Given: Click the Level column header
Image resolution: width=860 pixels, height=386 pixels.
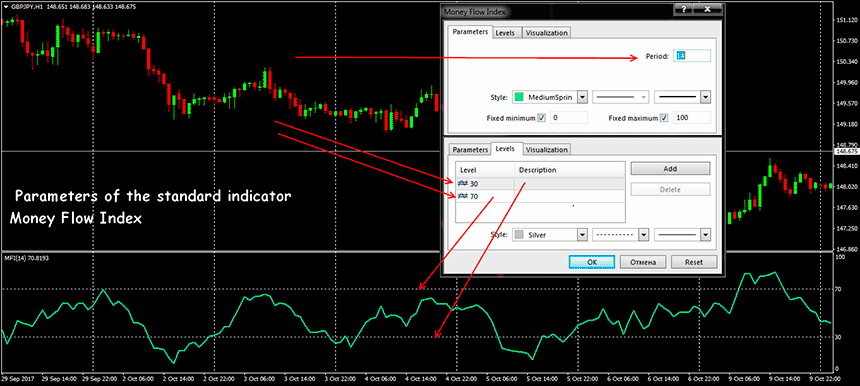Looking at the screenshot, I should (485, 170).
